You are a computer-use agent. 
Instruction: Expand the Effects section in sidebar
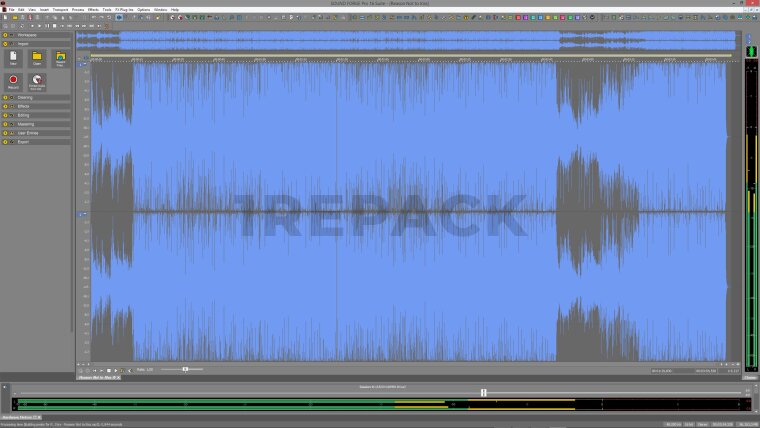[x=24, y=106]
